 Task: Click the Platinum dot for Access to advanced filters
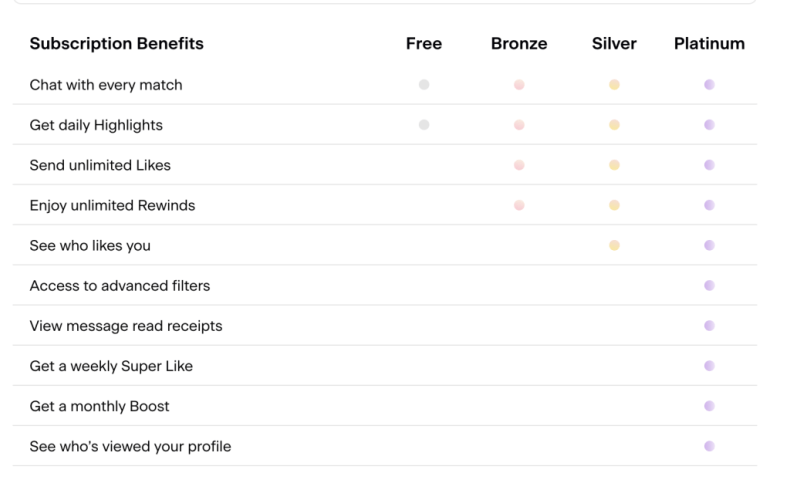pyautogui.click(x=709, y=285)
